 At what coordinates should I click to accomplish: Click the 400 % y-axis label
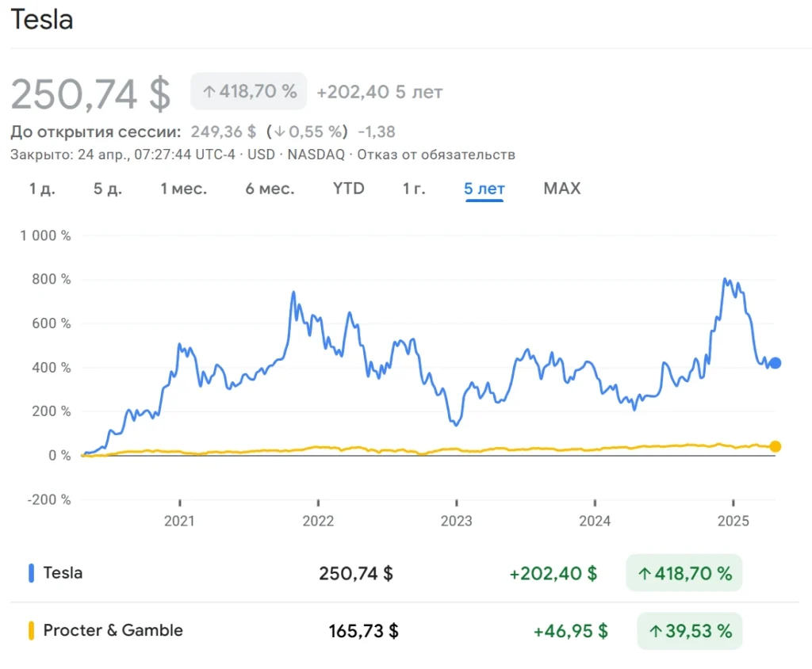tap(52, 368)
